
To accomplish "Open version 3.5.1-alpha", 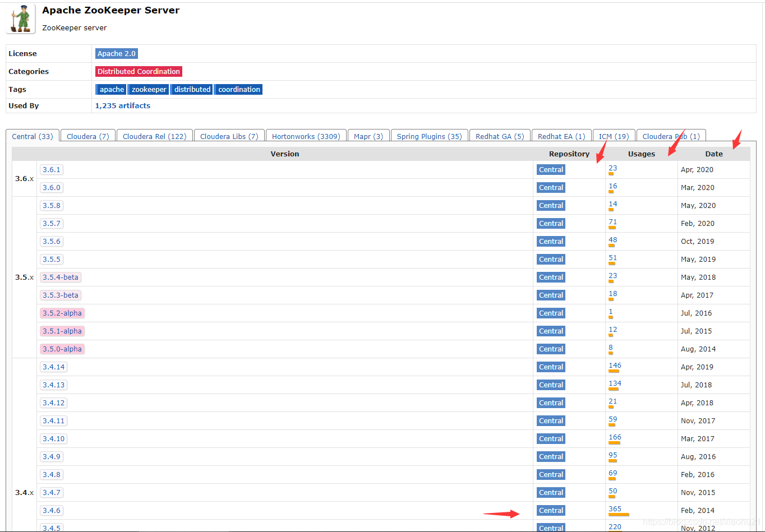I will [62, 331].
